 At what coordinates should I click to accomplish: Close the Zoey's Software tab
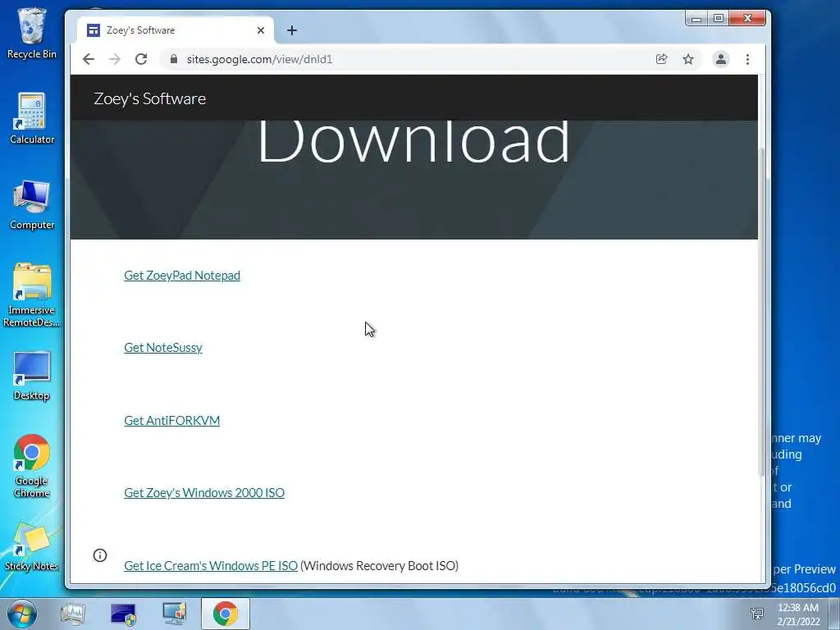pos(261,30)
